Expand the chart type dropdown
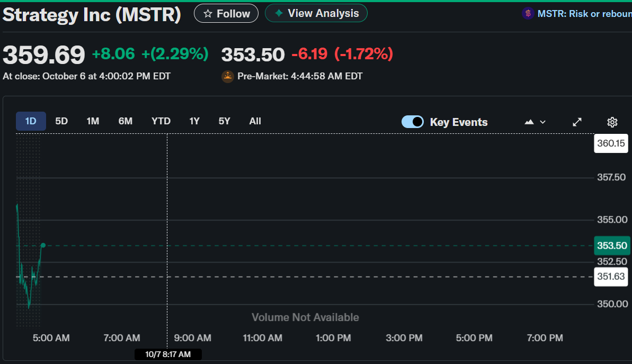The height and width of the screenshot is (364, 632). click(x=535, y=122)
